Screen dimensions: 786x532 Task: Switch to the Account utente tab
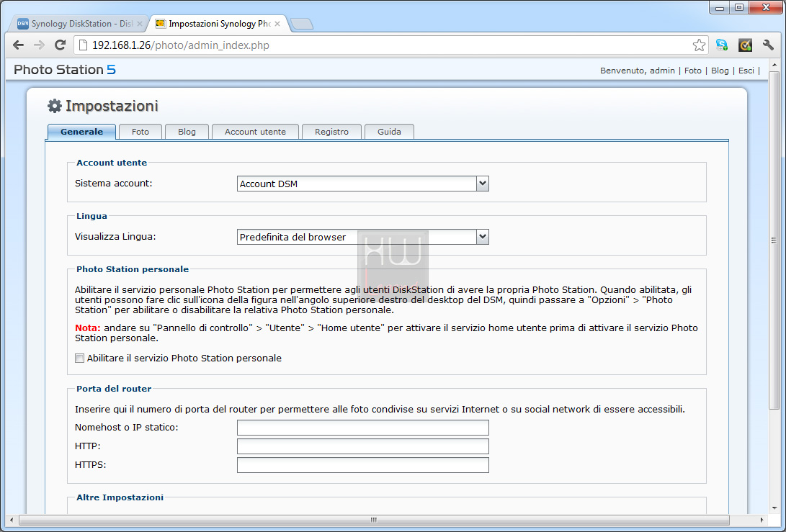pyautogui.click(x=255, y=132)
